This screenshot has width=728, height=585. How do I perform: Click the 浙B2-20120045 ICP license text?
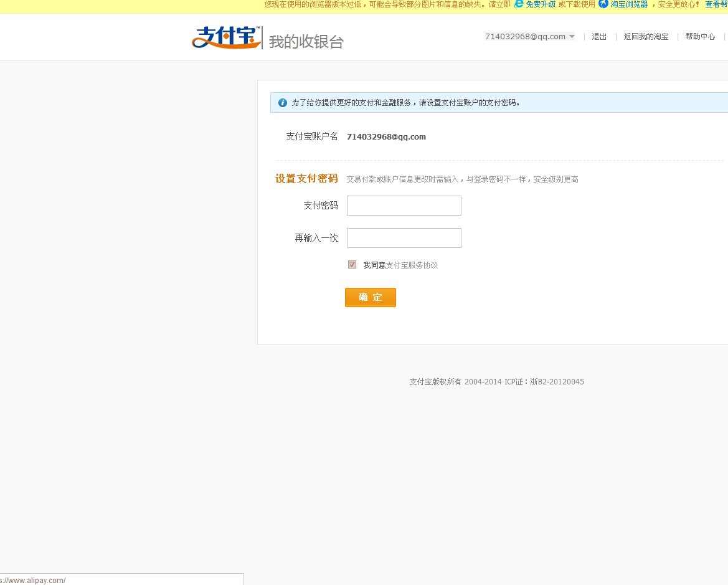558,381
